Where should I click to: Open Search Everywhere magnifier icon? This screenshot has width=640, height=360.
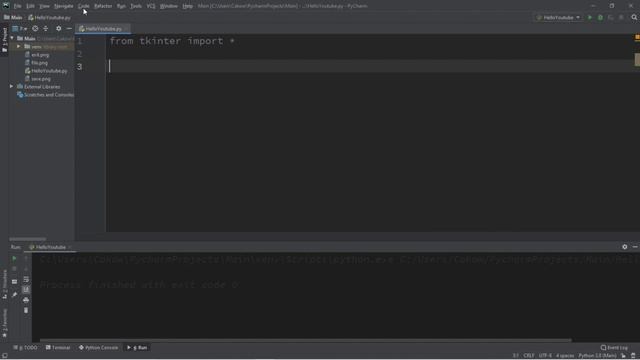[x=634, y=18]
